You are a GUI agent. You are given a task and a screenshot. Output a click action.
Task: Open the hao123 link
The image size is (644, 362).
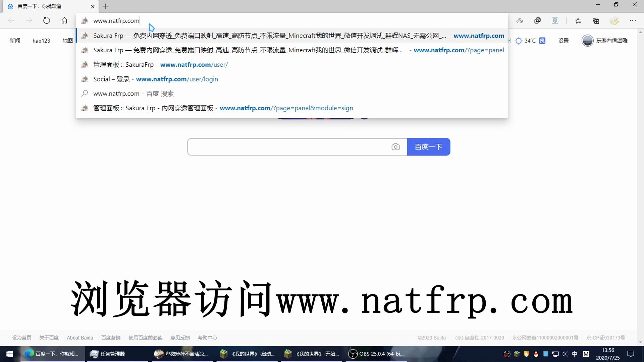point(41,41)
